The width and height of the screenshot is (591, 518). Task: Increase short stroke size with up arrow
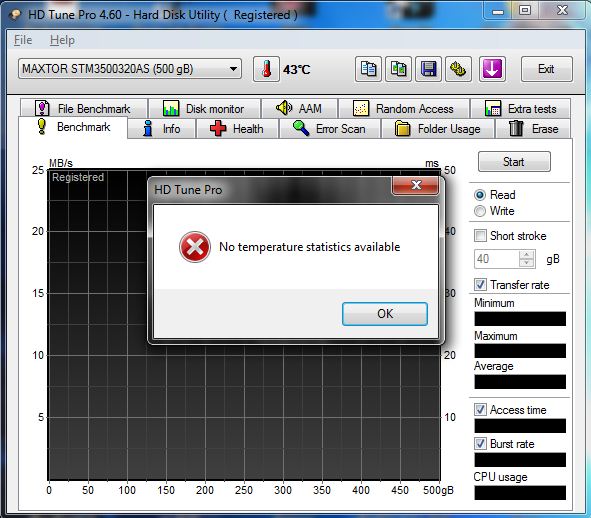click(527, 254)
